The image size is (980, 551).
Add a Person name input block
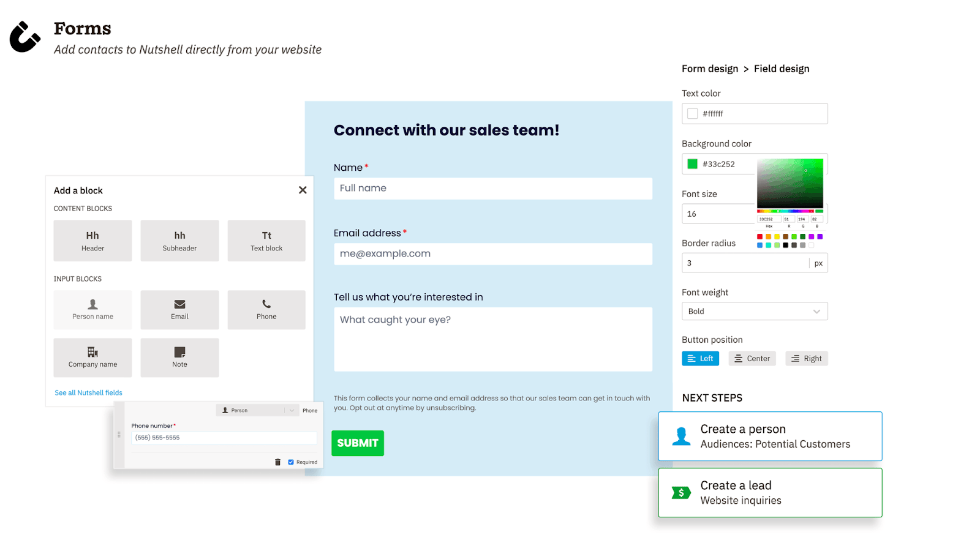coord(92,309)
